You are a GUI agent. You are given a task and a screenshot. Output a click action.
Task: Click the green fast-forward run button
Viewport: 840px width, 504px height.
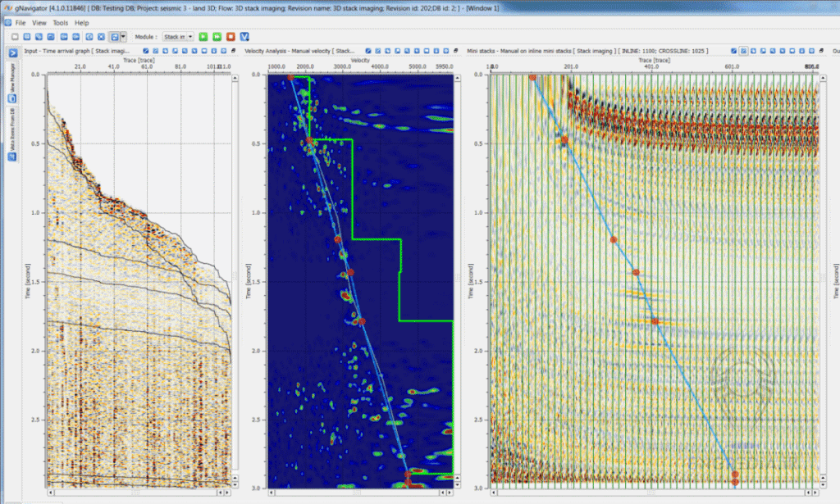(217, 37)
